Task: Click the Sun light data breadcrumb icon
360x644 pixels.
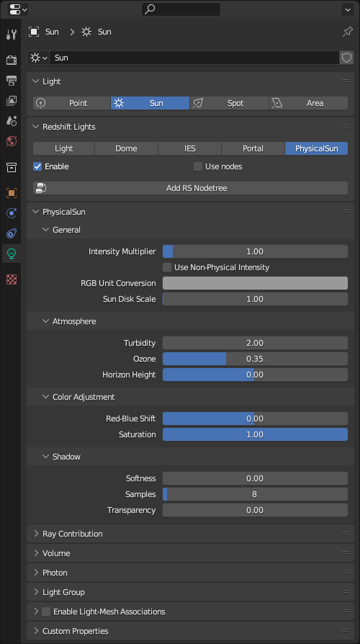Action: click(x=86, y=32)
